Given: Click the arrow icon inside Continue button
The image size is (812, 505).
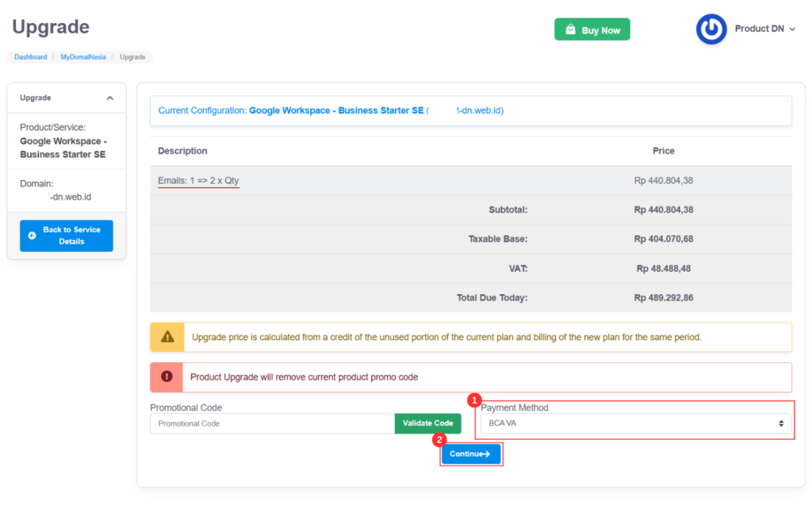Looking at the screenshot, I should point(487,454).
